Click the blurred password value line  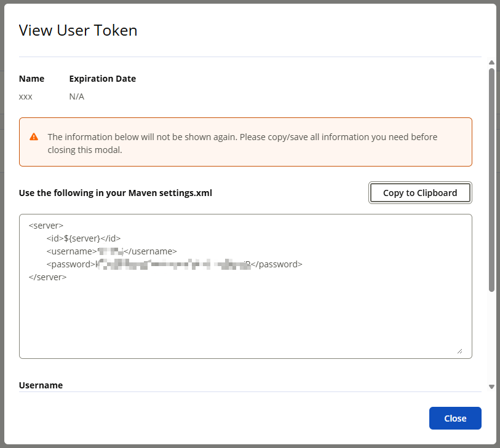[x=174, y=264]
